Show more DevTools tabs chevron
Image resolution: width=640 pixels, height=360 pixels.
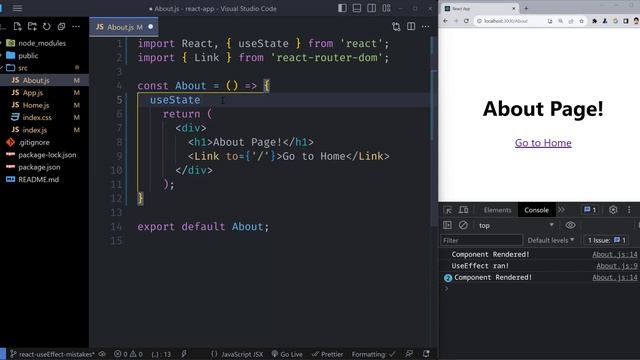point(562,210)
